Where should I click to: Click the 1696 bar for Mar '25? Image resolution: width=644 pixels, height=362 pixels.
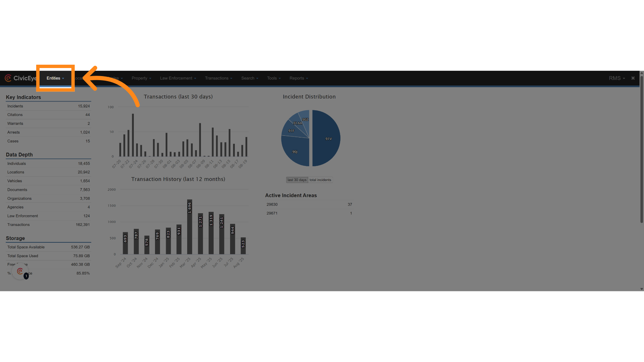click(x=190, y=227)
